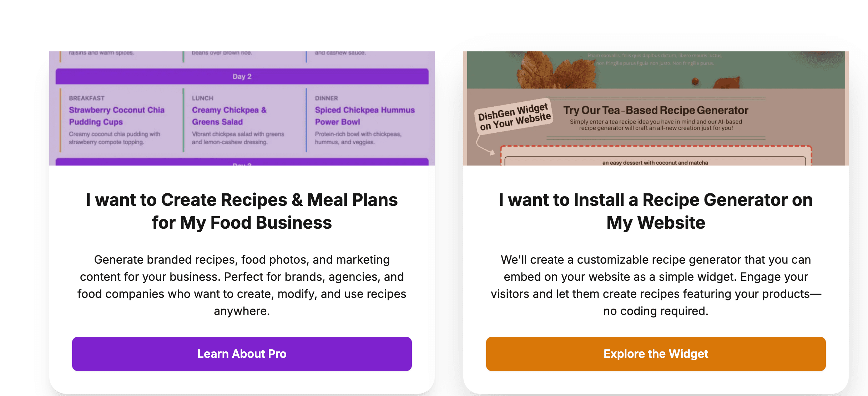Image resolution: width=868 pixels, height=396 pixels.
Task: Open the meal plan preview thumbnail
Action: [242, 108]
